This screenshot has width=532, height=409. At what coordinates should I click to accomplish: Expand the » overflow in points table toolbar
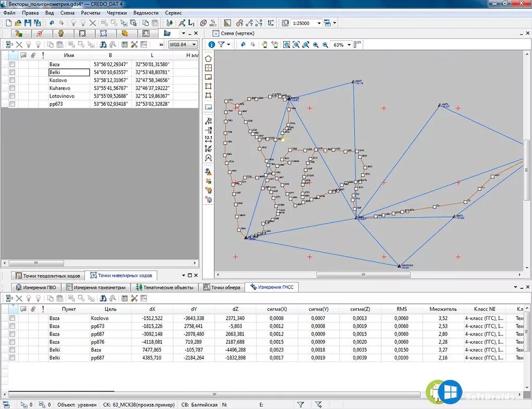(161, 44)
